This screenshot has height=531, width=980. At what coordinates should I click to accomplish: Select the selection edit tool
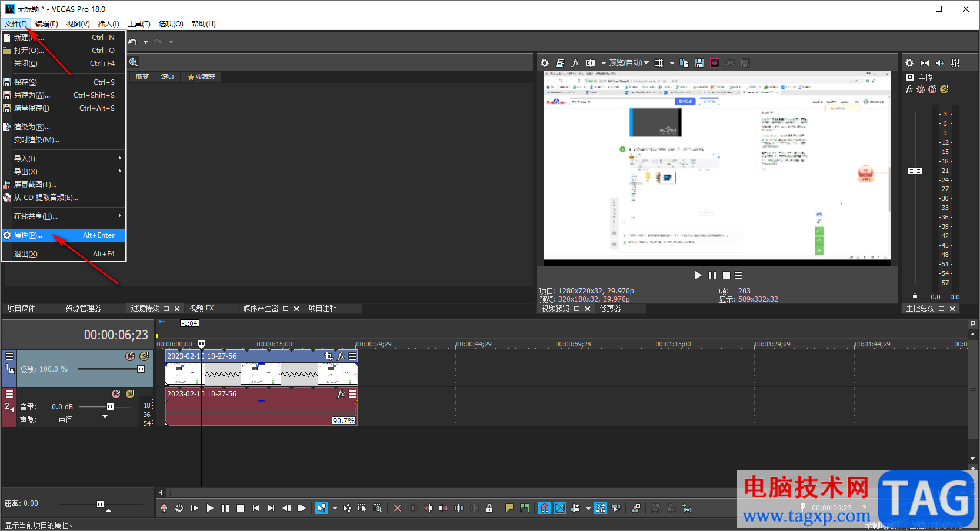(362, 508)
